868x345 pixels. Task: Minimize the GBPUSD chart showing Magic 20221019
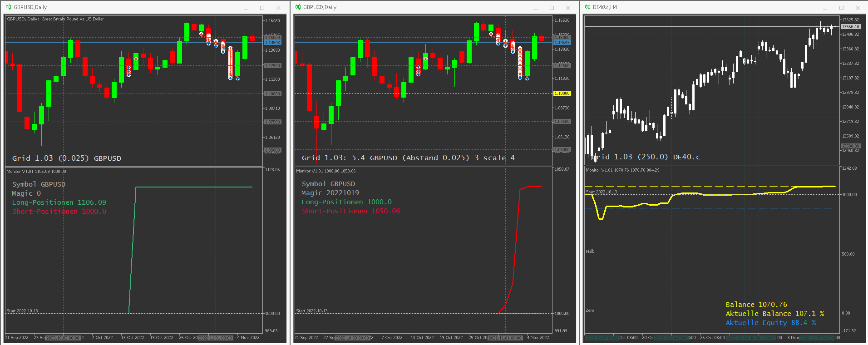click(536, 8)
